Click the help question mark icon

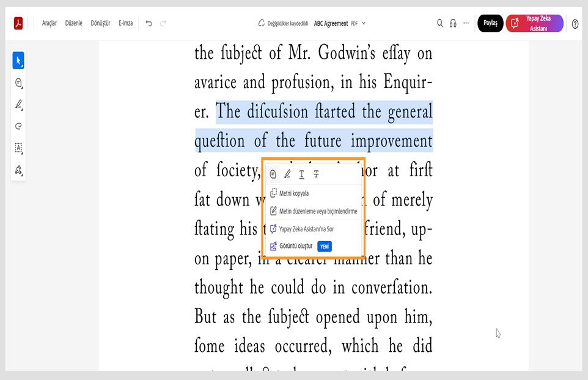click(575, 24)
